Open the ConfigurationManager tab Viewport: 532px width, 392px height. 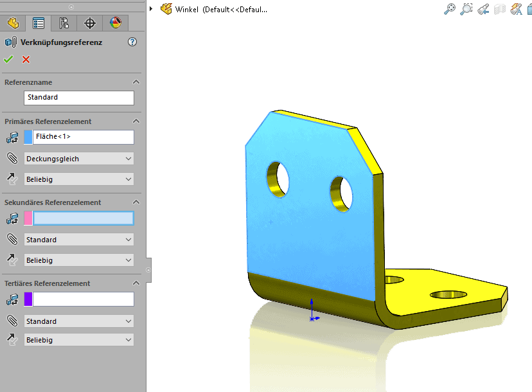pyautogui.click(x=64, y=23)
